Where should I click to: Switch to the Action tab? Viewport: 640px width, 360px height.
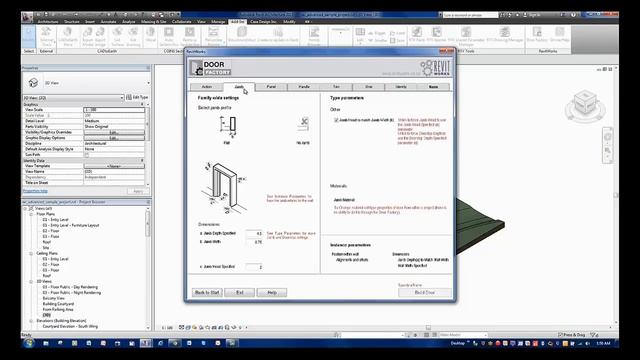(x=207, y=87)
